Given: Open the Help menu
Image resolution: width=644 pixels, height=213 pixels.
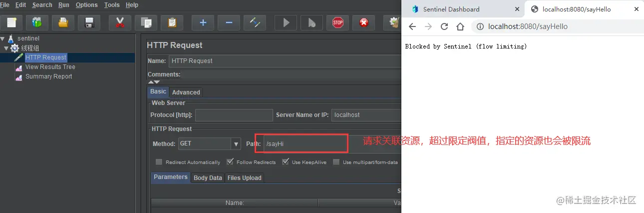Looking at the screenshot, I should point(132,4).
